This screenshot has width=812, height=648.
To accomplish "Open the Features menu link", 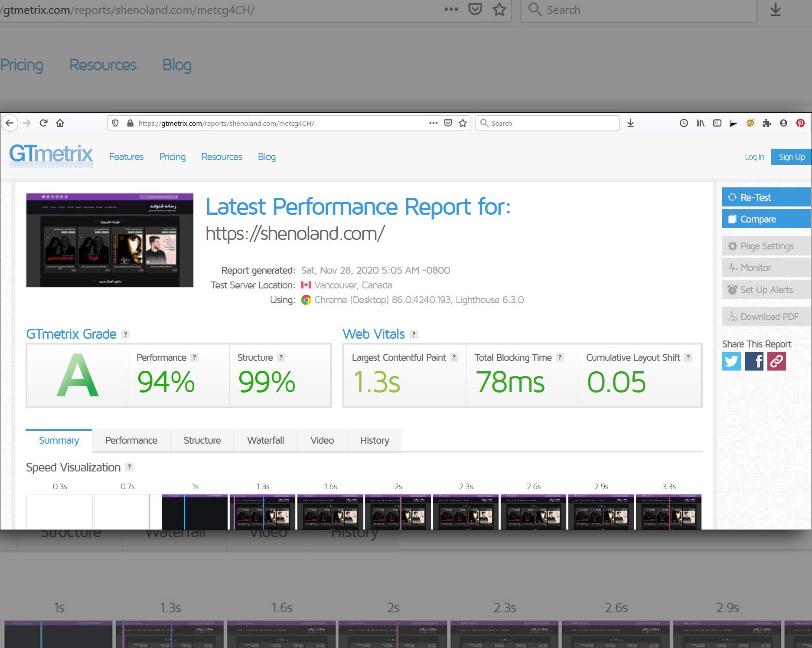I will 126,157.
